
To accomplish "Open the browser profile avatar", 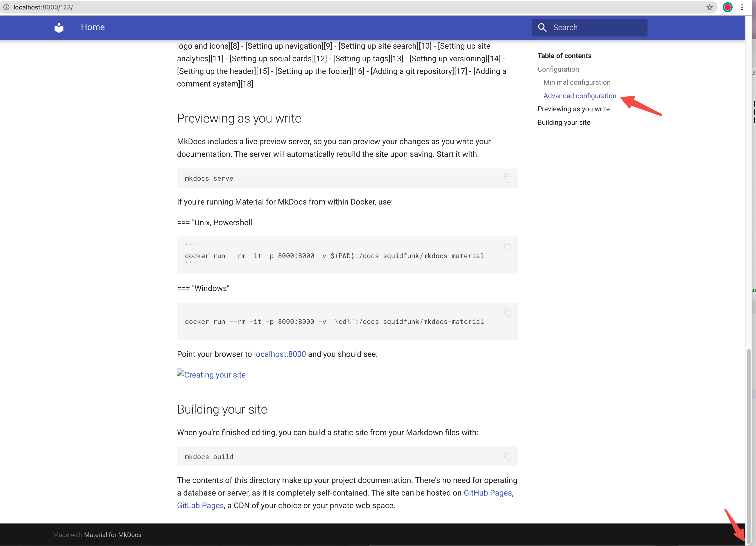I will [728, 7].
